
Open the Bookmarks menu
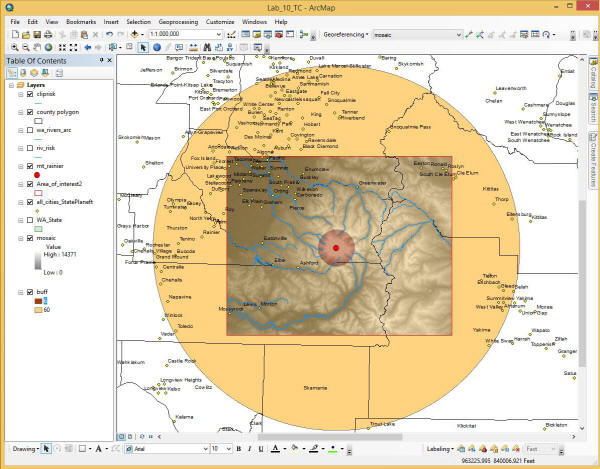click(x=81, y=22)
